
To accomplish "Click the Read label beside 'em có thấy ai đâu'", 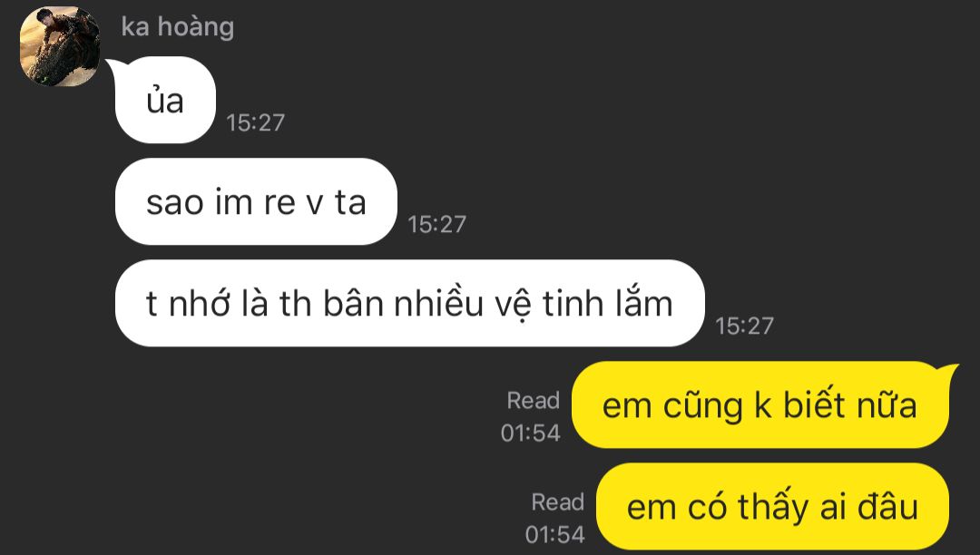I will 557,501.
